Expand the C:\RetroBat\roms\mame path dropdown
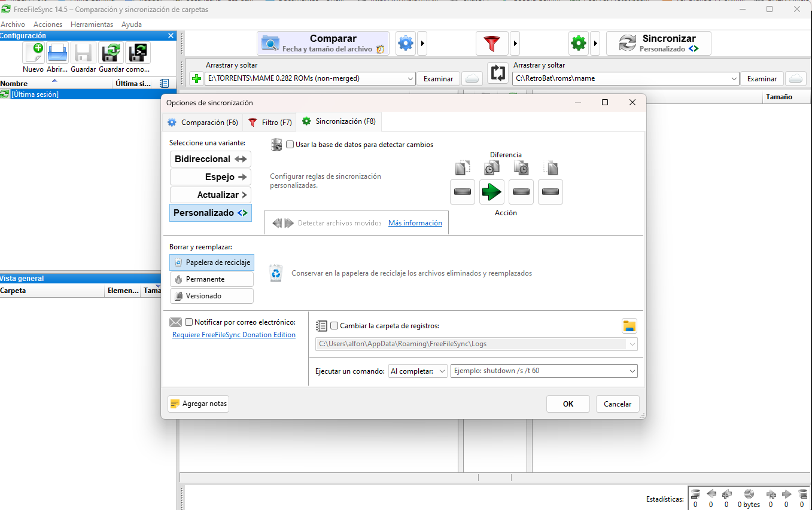The image size is (812, 510). click(x=734, y=78)
